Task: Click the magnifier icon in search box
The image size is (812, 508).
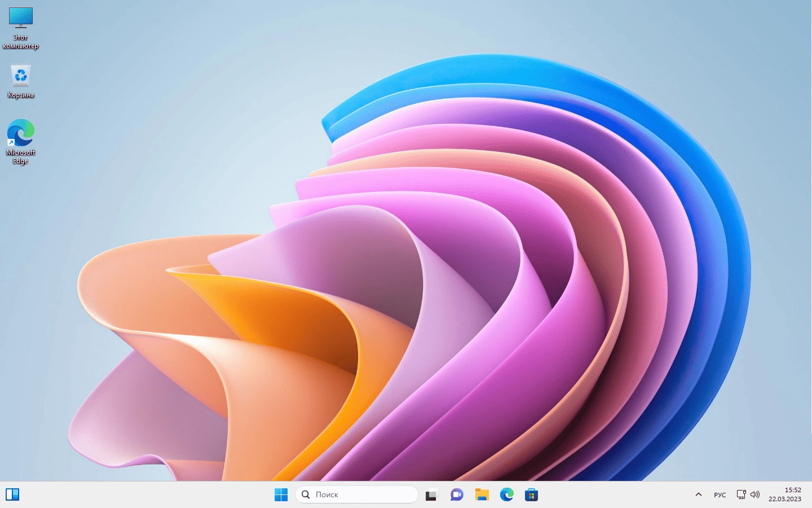Action: click(x=306, y=494)
